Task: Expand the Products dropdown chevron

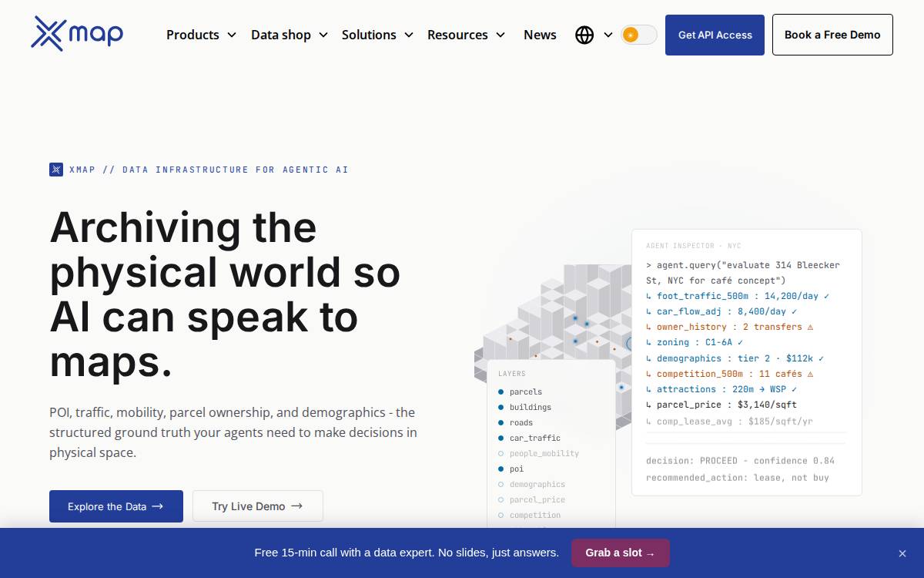Action: click(231, 35)
